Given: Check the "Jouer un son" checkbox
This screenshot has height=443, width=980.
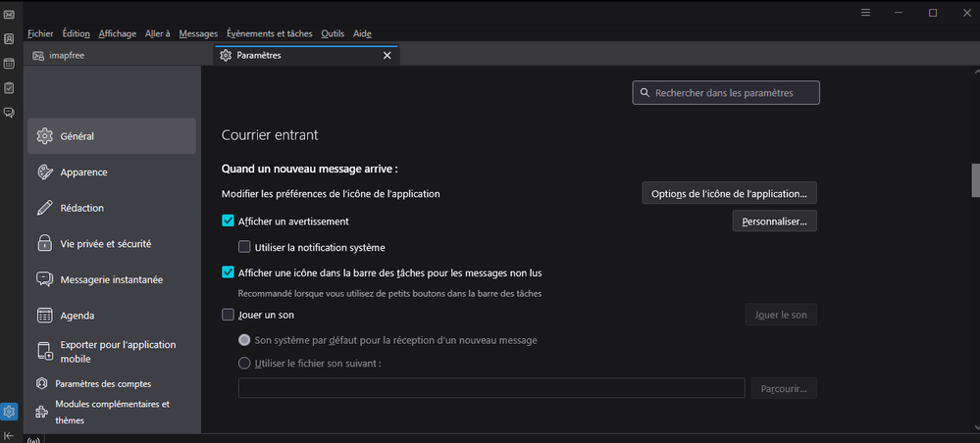Looking at the screenshot, I should tap(229, 315).
